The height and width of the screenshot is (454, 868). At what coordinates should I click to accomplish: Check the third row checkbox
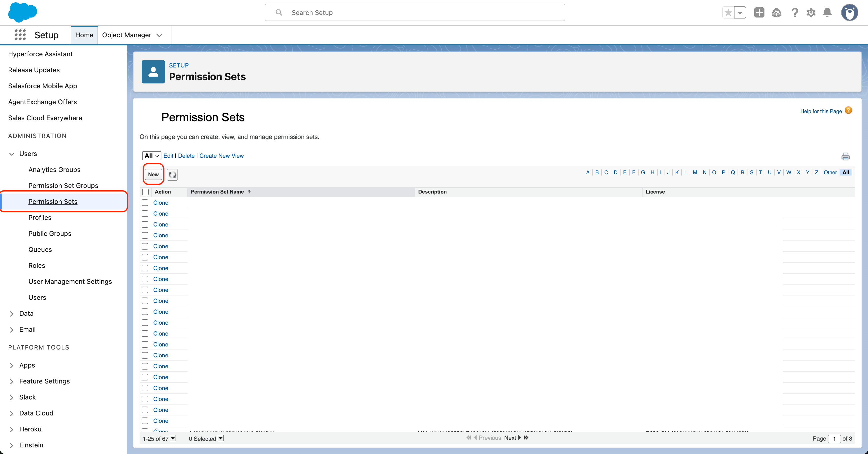pyautogui.click(x=145, y=225)
